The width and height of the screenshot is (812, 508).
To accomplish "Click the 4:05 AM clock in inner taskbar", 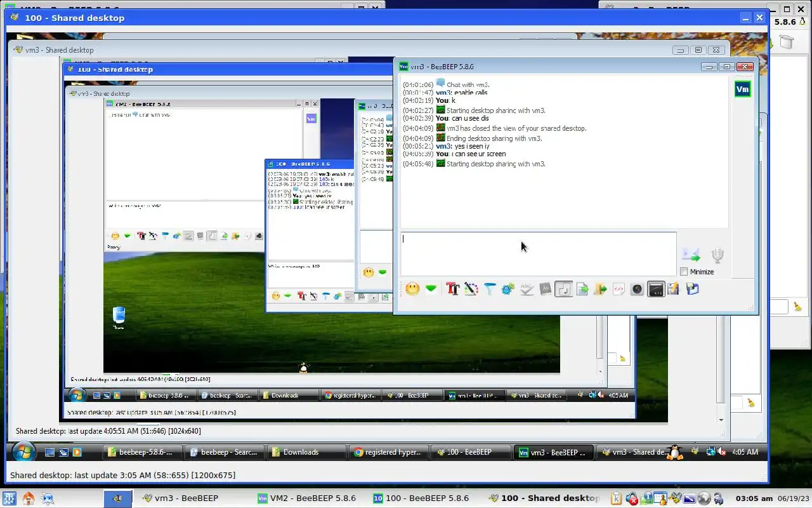I will [745, 452].
